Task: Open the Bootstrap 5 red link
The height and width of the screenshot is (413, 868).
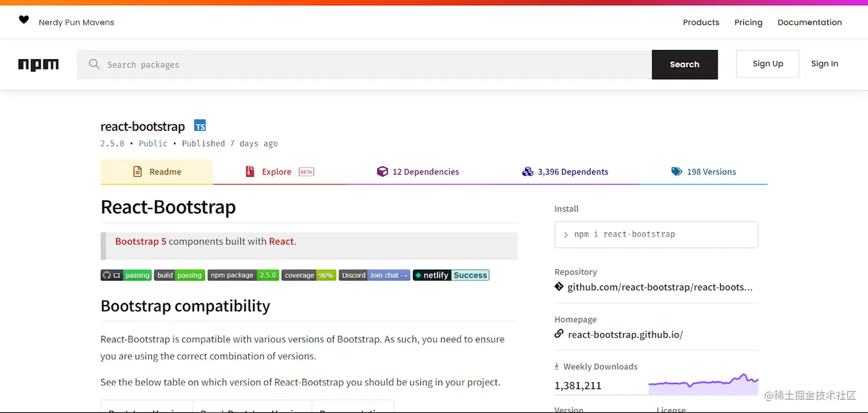Action: (x=141, y=241)
